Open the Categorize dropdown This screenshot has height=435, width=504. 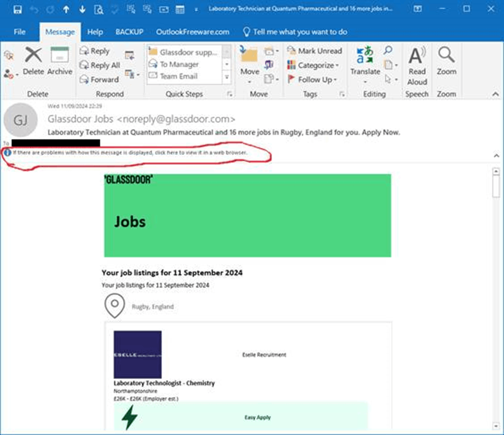[x=313, y=65]
